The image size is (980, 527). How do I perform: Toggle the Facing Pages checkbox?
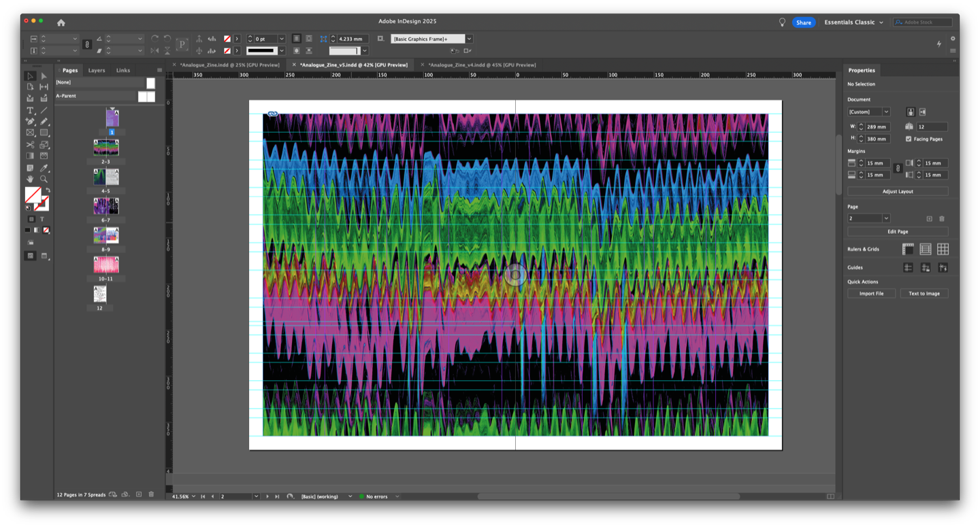click(x=909, y=139)
